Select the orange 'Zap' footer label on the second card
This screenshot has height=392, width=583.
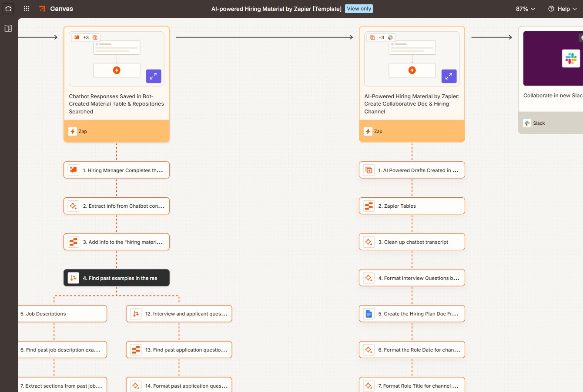[378, 131]
